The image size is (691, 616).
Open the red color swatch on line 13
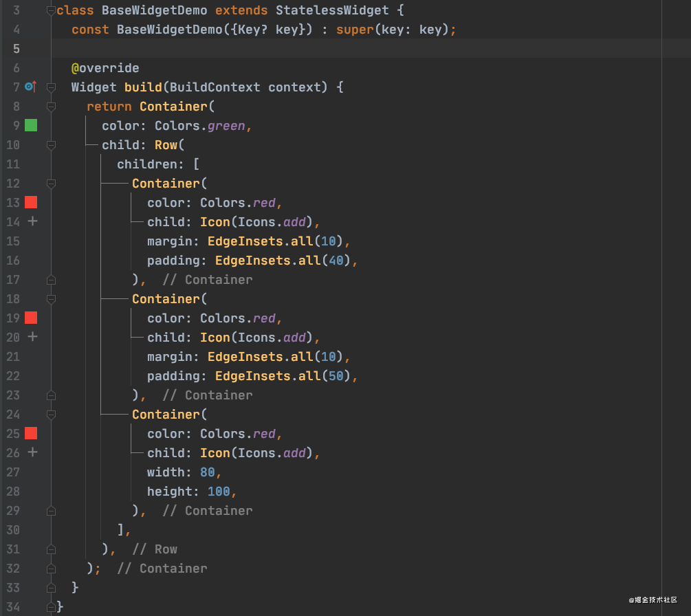point(31,202)
